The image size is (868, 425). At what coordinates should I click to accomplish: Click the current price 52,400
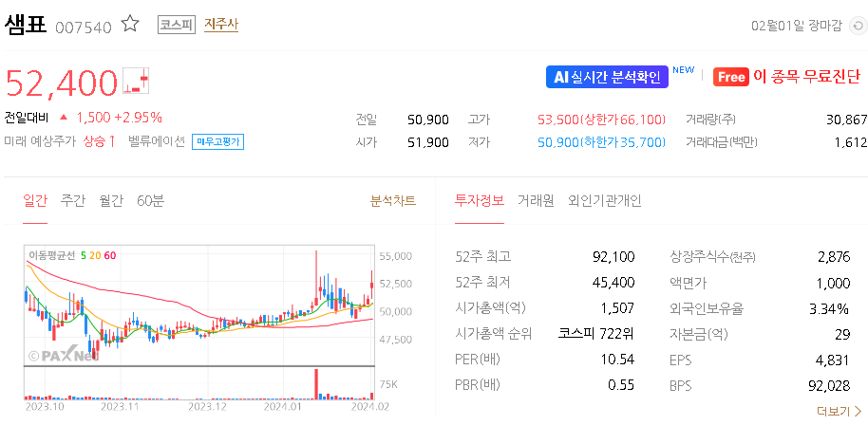coord(62,83)
